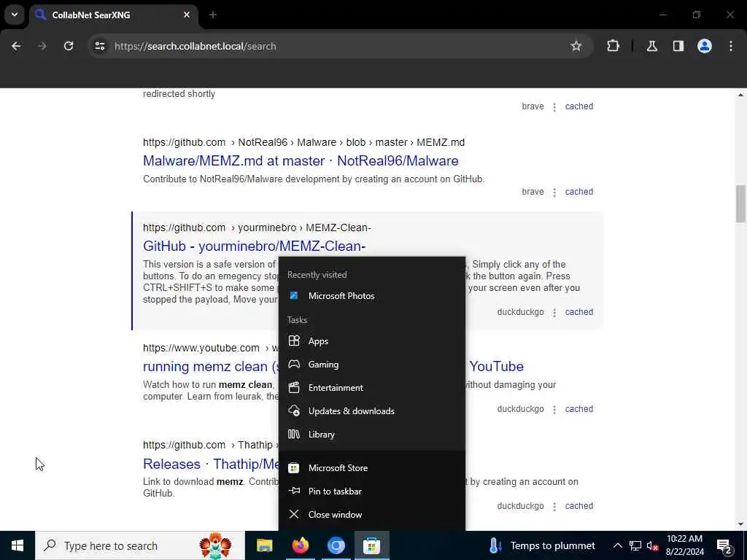Image resolution: width=747 pixels, height=560 pixels.
Task: Open the Windows Start menu
Action: click(x=18, y=545)
